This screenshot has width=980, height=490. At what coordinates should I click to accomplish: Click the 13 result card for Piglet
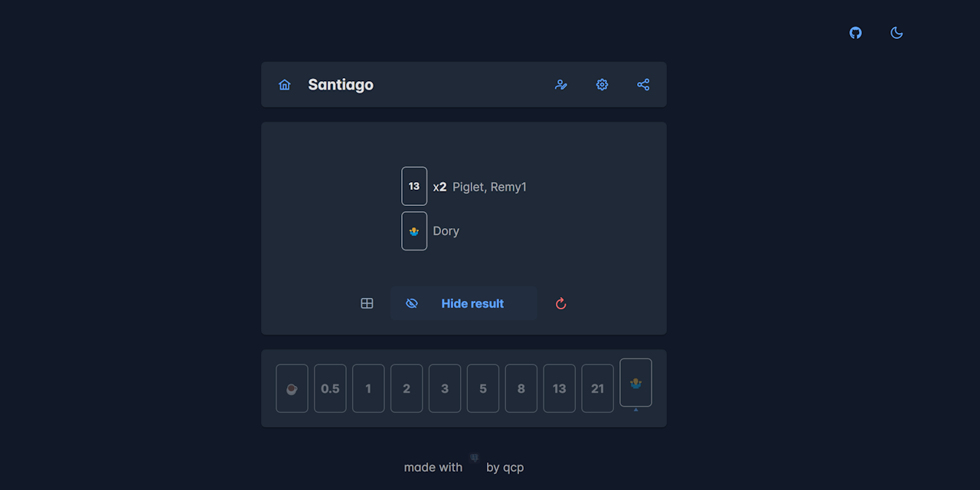(x=414, y=186)
